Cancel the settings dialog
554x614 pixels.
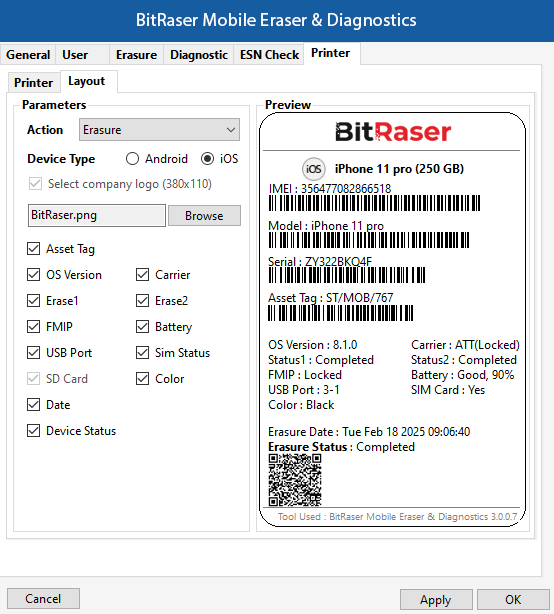click(x=43, y=599)
